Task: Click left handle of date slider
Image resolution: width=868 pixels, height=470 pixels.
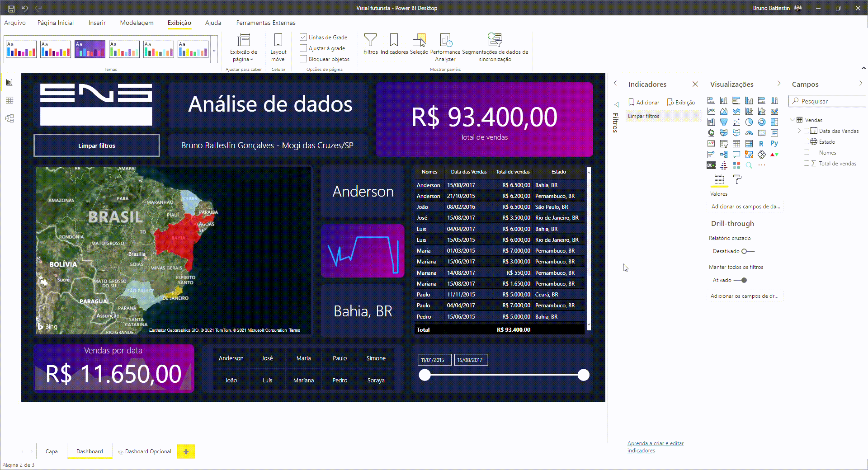Action: point(425,375)
